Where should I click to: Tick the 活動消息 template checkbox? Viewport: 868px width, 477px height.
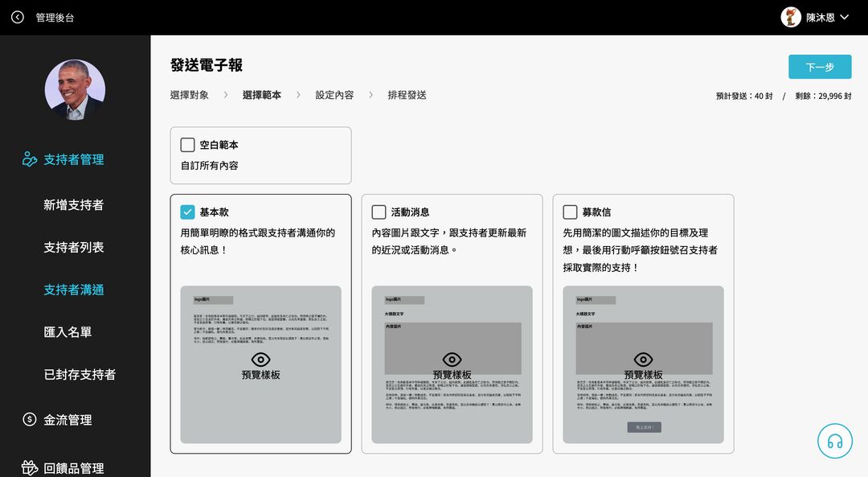tap(379, 212)
